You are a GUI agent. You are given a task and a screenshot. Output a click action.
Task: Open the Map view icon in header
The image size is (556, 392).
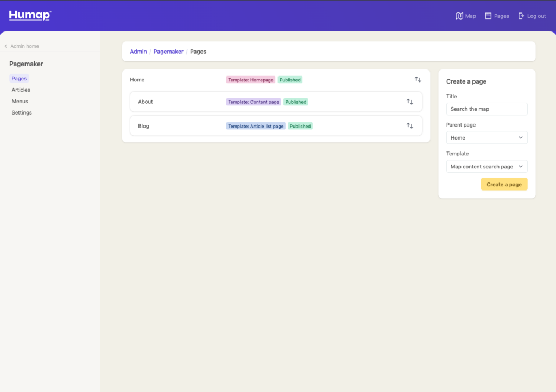[459, 16]
